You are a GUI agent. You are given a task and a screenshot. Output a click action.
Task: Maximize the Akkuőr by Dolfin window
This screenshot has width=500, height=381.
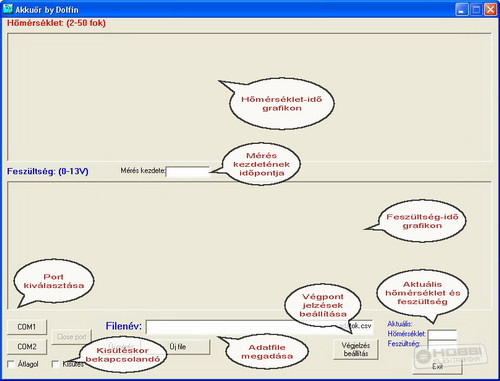[476, 9]
